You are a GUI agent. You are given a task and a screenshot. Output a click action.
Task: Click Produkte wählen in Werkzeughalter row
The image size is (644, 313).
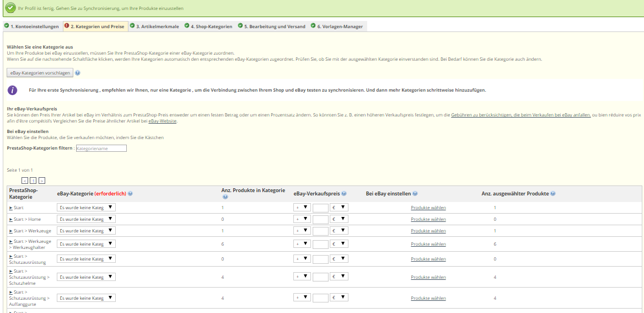click(x=428, y=244)
